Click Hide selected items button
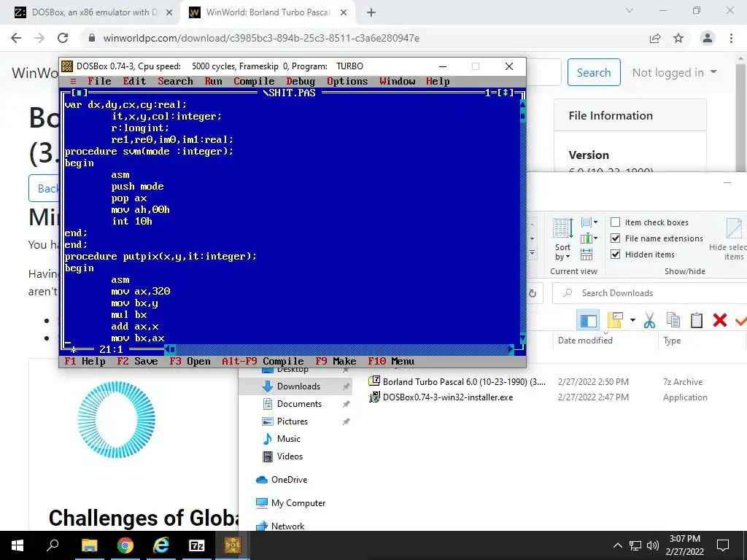747x560 pixels. click(730, 239)
